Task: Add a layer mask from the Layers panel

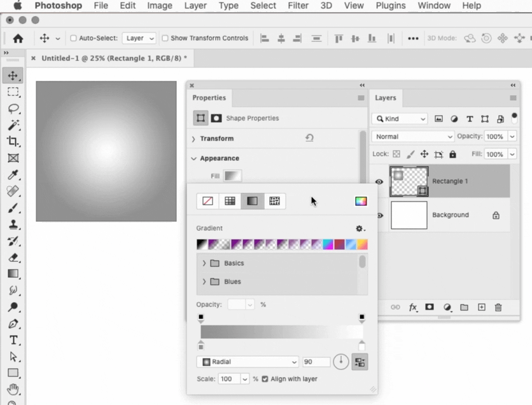Action: [430, 307]
